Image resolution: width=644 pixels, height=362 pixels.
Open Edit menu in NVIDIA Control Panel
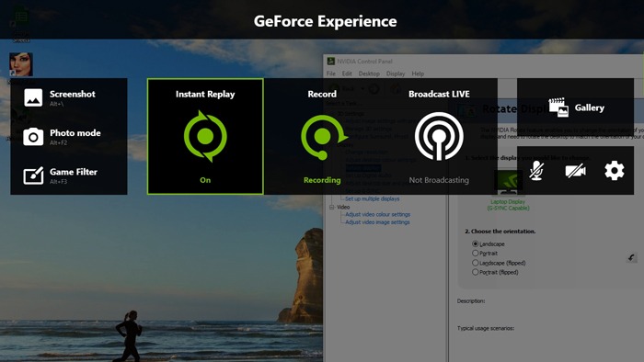pos(347,74)
